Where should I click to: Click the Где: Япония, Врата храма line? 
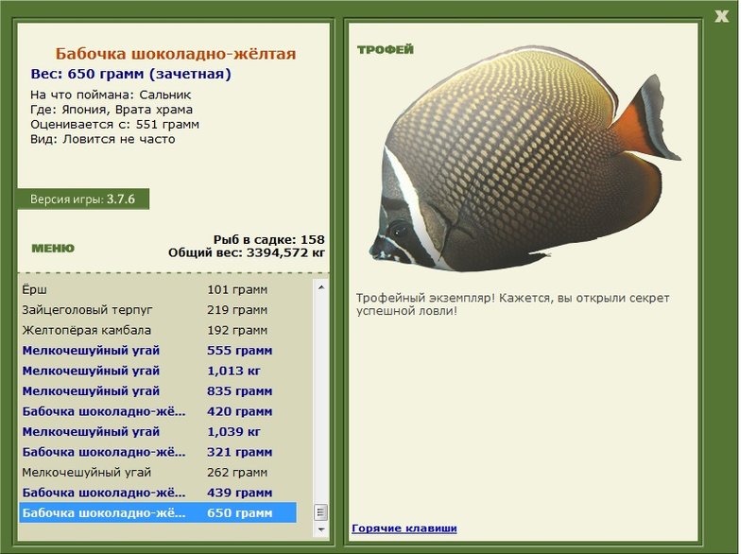[112, 110]
